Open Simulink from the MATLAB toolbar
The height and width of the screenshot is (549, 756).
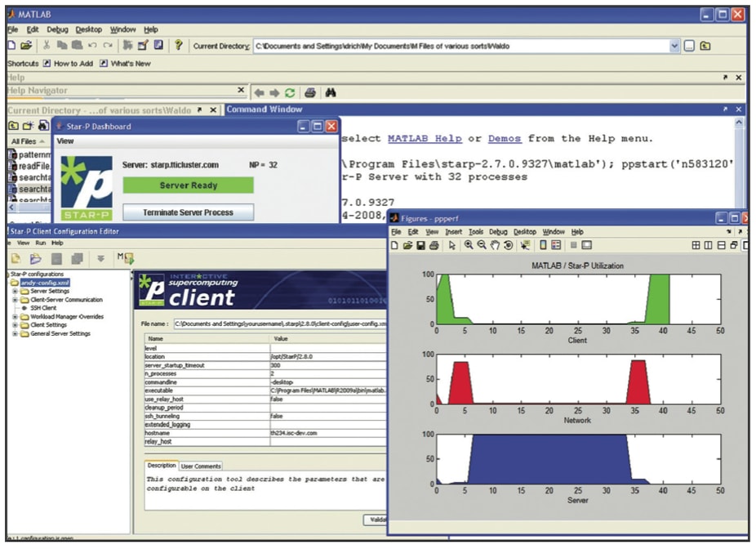129,44
